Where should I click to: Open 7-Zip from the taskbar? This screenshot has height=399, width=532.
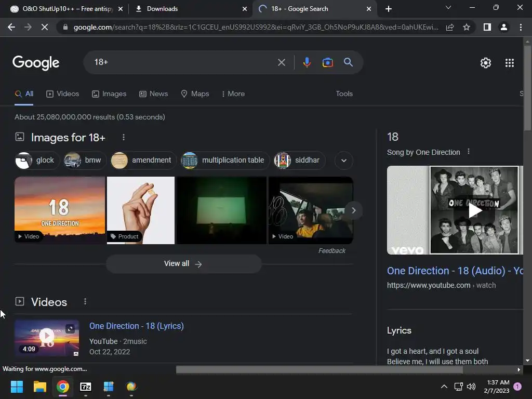[86, 387]
